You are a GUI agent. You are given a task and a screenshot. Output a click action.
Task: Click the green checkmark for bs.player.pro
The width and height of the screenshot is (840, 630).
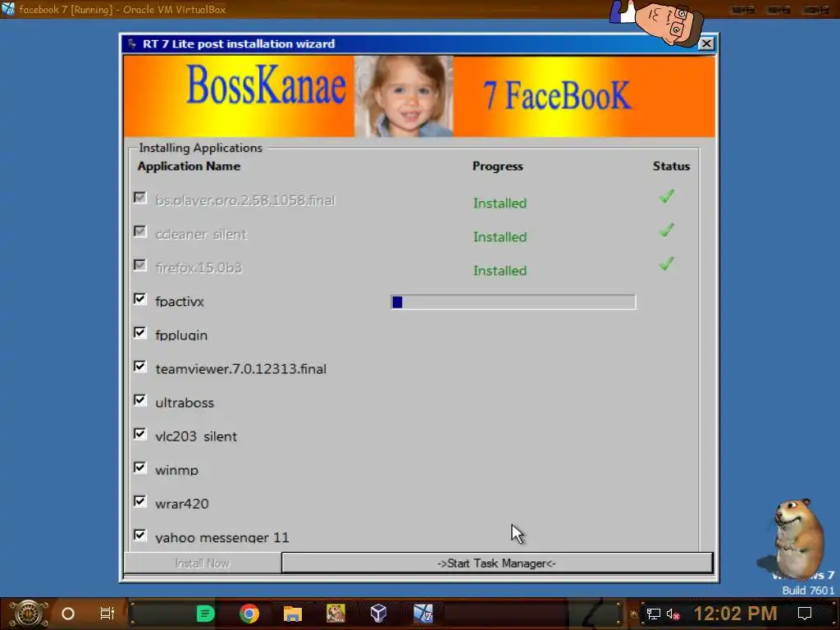[666, 197]
